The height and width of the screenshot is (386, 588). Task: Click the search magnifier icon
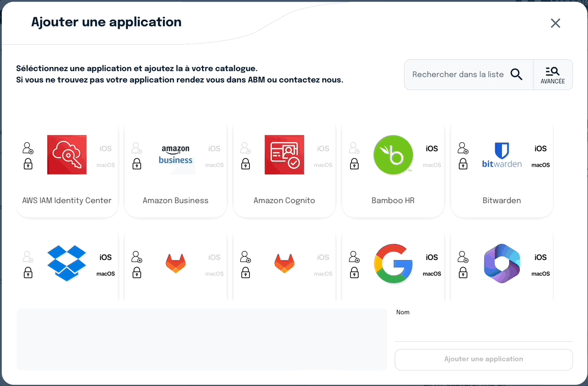click(x=516, y=75)
